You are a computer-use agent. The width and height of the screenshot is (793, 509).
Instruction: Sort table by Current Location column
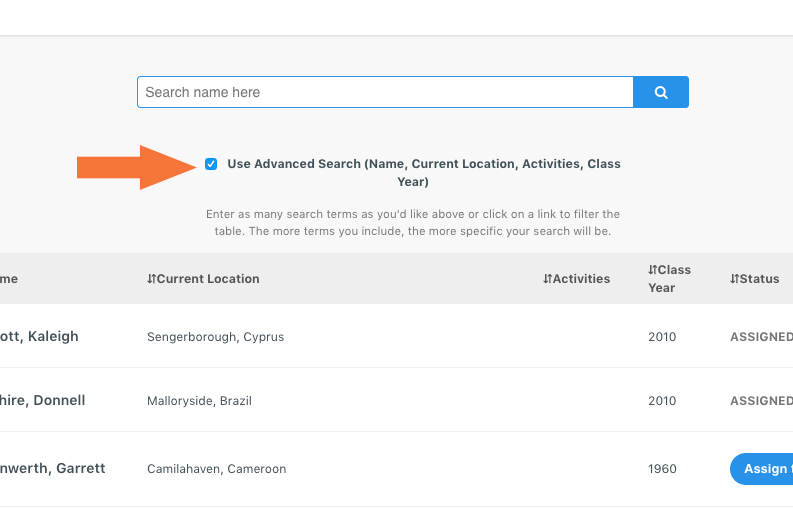pos(203,279)
